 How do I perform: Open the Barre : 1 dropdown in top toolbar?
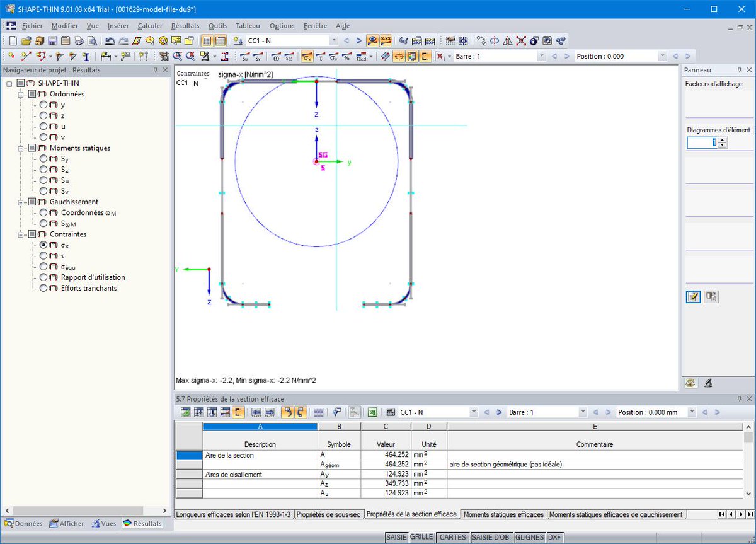click(x=541, y=56)
